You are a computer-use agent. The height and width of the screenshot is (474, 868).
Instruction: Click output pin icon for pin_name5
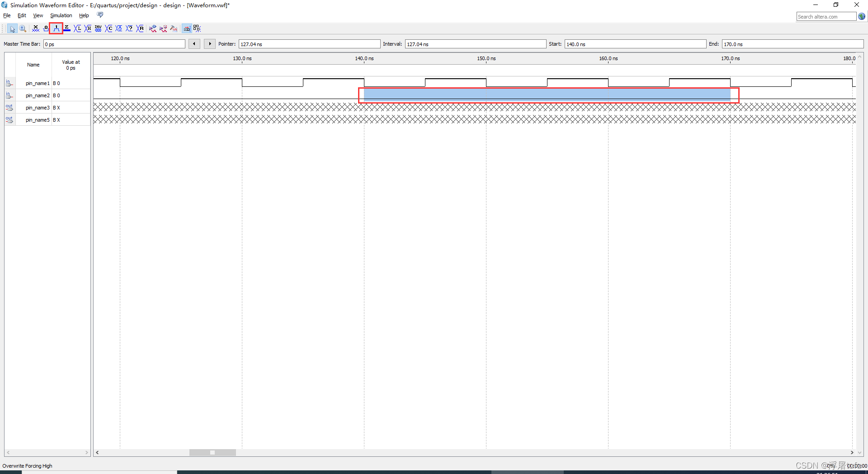9,120
